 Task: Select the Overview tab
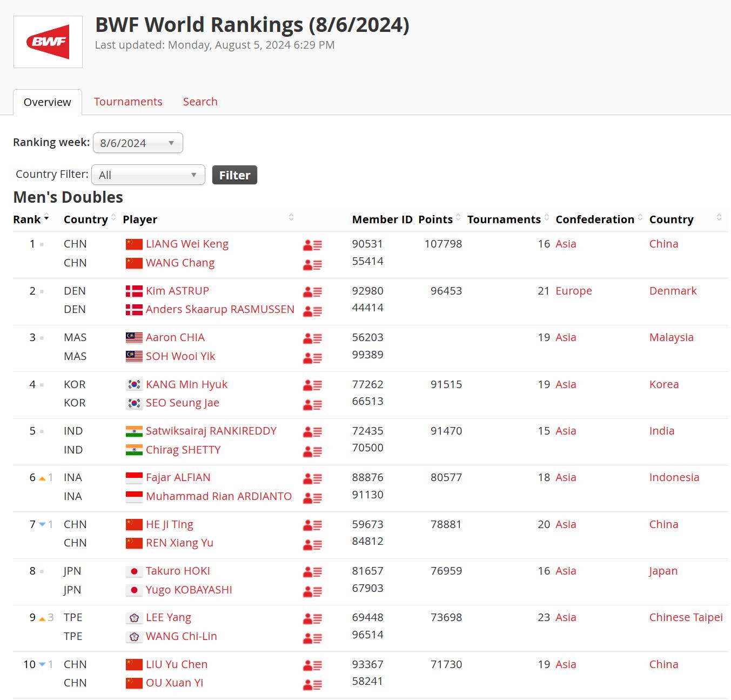tap(48, 102)
